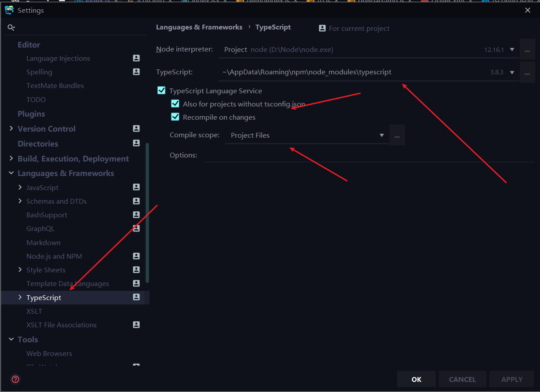Browse for TypeScript package with ellipsis button

(527, 72)
